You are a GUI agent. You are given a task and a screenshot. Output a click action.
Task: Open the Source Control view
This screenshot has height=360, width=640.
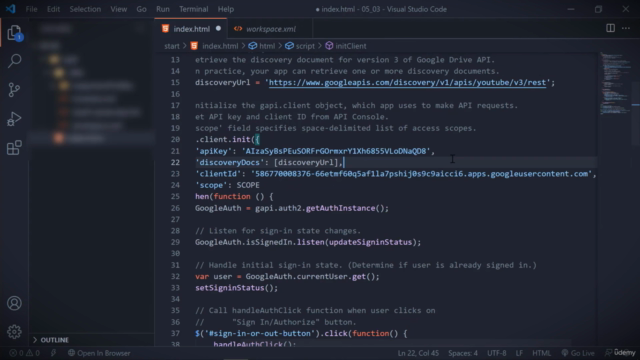[14, 90]
